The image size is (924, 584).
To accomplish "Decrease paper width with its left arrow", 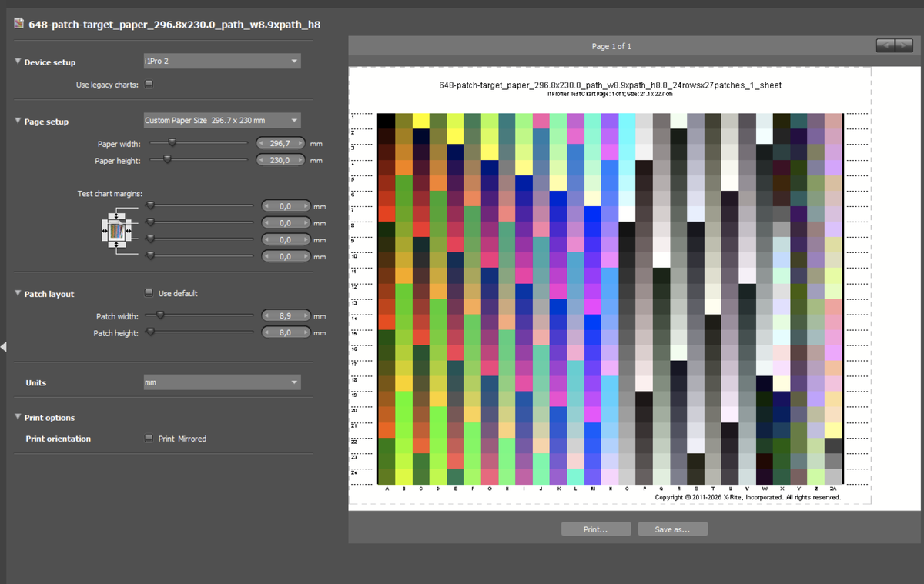I will [x=259, y=143].
